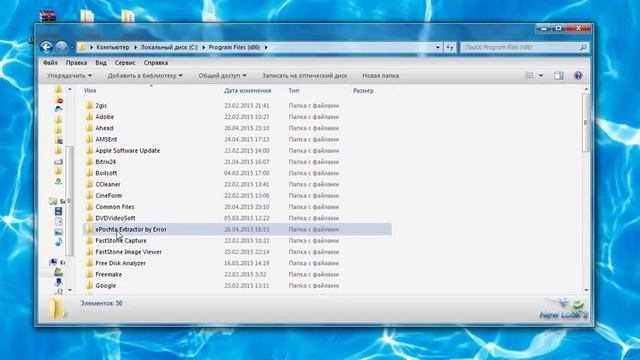Screen dimensions: 640x360
Task: Select the Google folder name
Action: (106, 286)
